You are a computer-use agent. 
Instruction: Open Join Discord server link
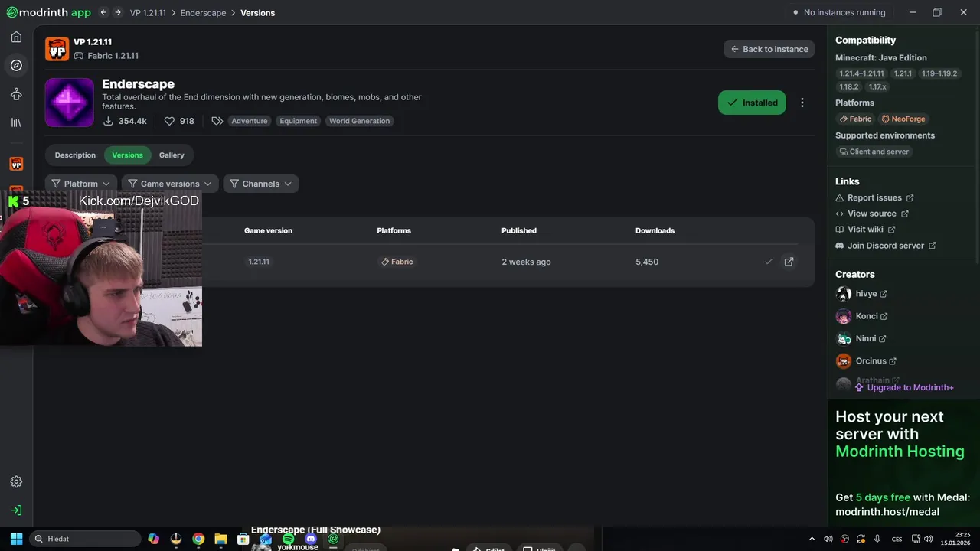pos(886,246)
